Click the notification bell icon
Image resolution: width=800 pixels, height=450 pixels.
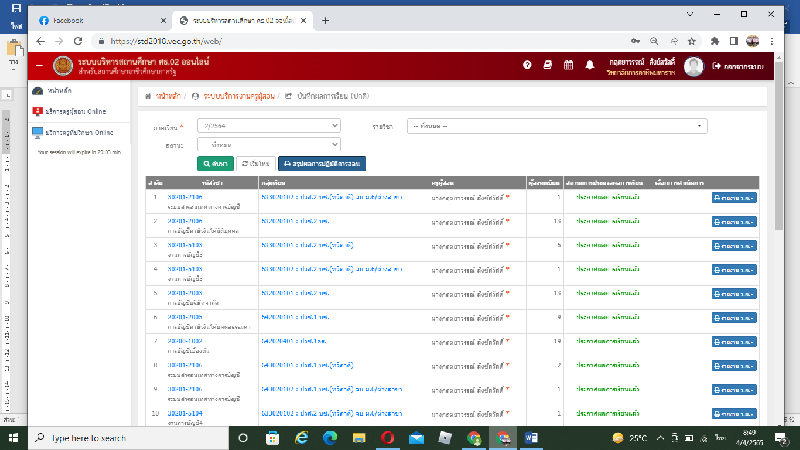(590, 65)
